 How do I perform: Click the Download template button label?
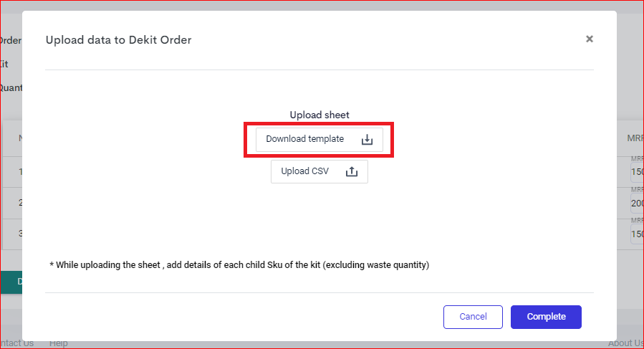(x=304, y=139)
